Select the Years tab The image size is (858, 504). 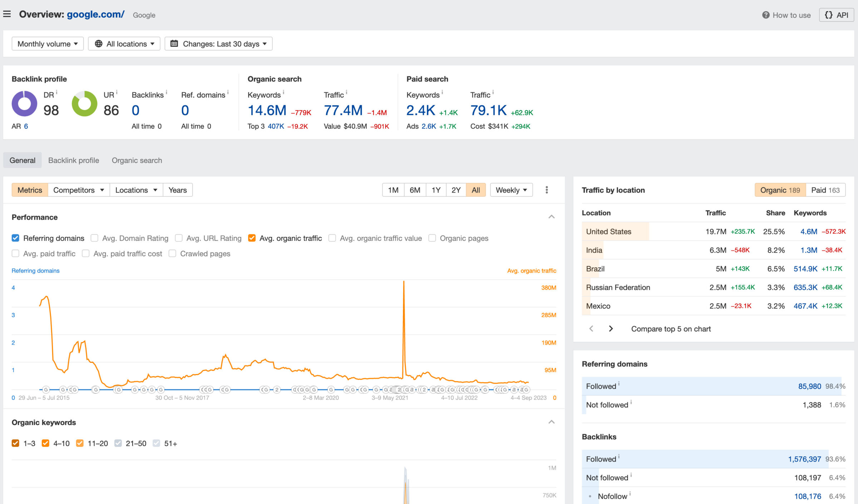178,190
